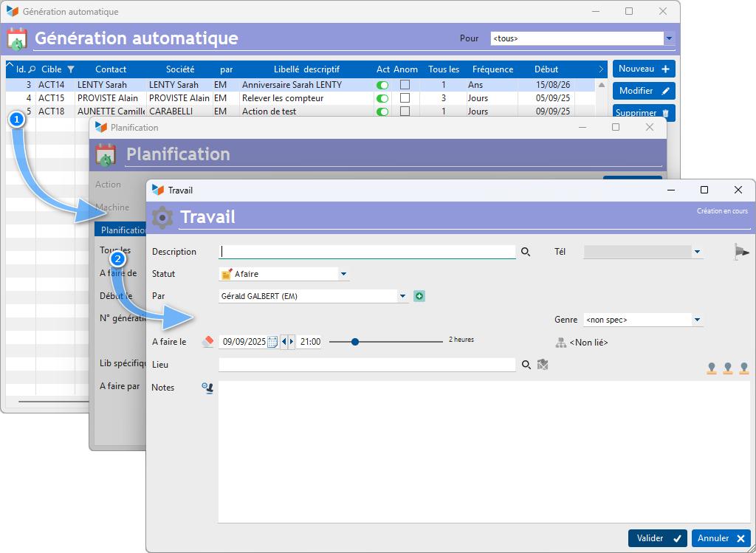Viewport: 756px width, 553px height.
Task: Open the Statut dropdown showing A faire
Action: click(x=343, y=274)
